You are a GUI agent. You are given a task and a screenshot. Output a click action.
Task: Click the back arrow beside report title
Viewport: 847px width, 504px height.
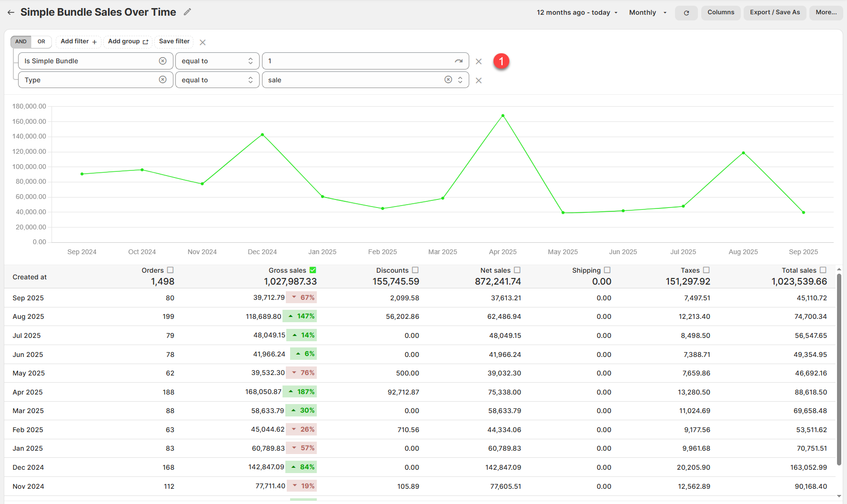coord(10,12)
